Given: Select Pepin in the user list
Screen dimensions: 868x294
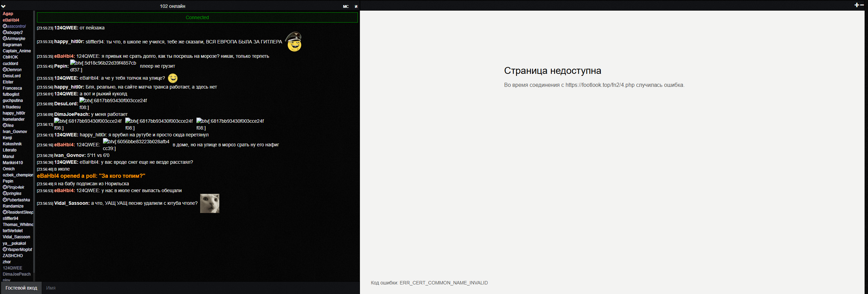Looking at the screenshot, I should [x=8, y=181].
